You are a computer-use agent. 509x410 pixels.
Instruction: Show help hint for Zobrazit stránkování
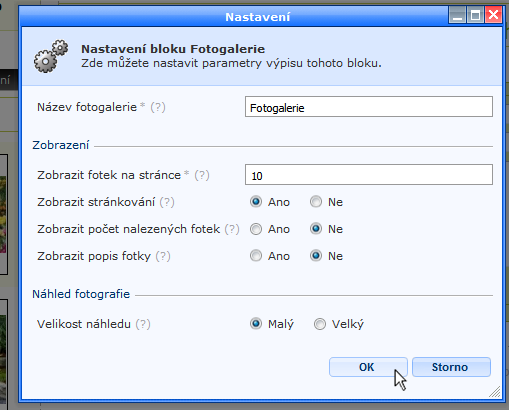pos(167,202)
